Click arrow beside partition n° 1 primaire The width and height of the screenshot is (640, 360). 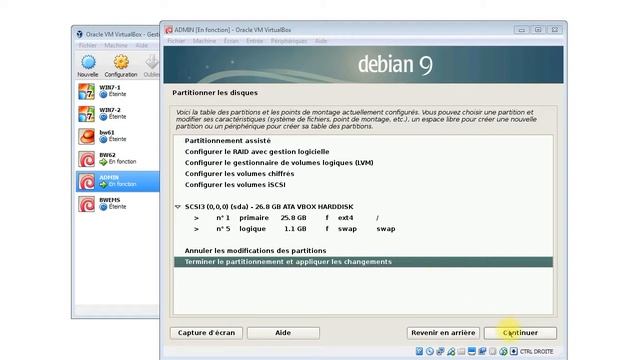(x=196, y=218)
